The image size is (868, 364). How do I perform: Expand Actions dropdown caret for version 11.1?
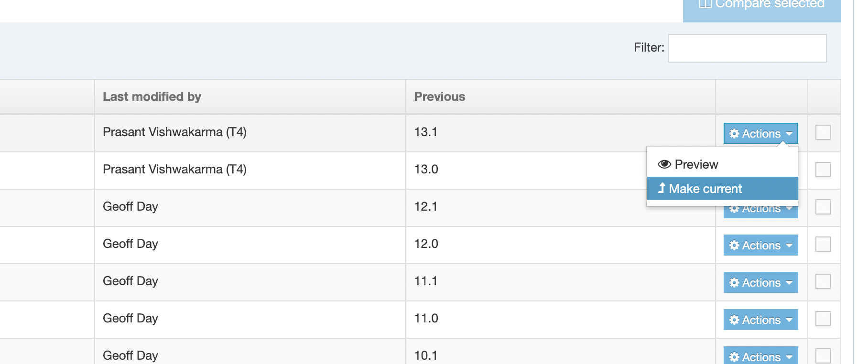click(789, 282)
